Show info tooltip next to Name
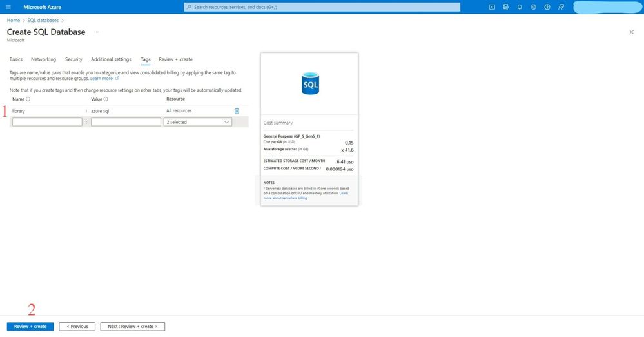Screen dimensions: 644x337 (28, 99)
